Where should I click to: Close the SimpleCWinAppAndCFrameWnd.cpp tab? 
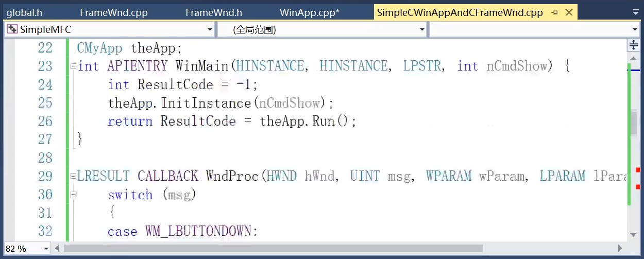click(568, 12)
